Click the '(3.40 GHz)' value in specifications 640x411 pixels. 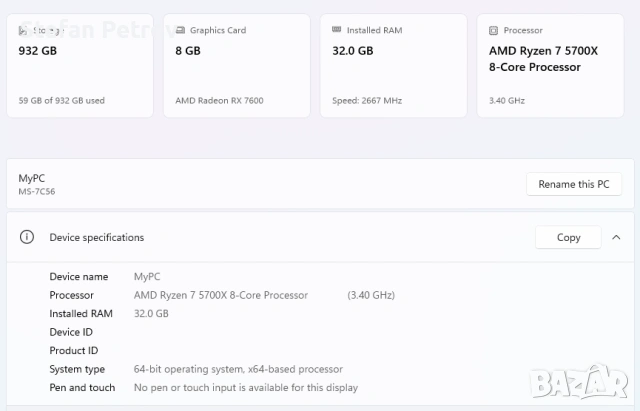371,295
